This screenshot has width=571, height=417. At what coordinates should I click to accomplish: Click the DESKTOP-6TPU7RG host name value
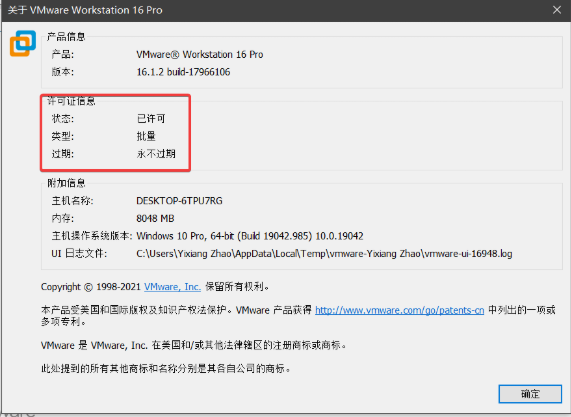(x=179, y=201)
